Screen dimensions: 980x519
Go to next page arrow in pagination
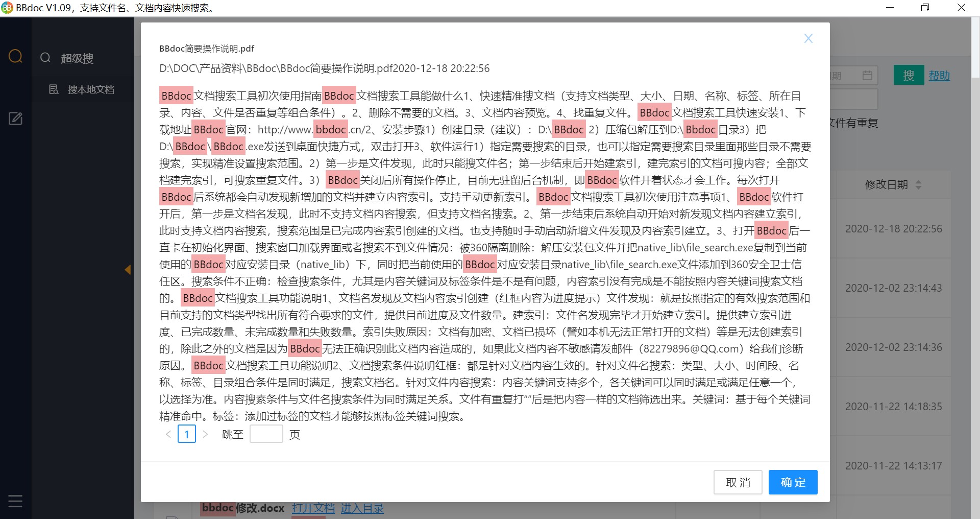[205, 434]
